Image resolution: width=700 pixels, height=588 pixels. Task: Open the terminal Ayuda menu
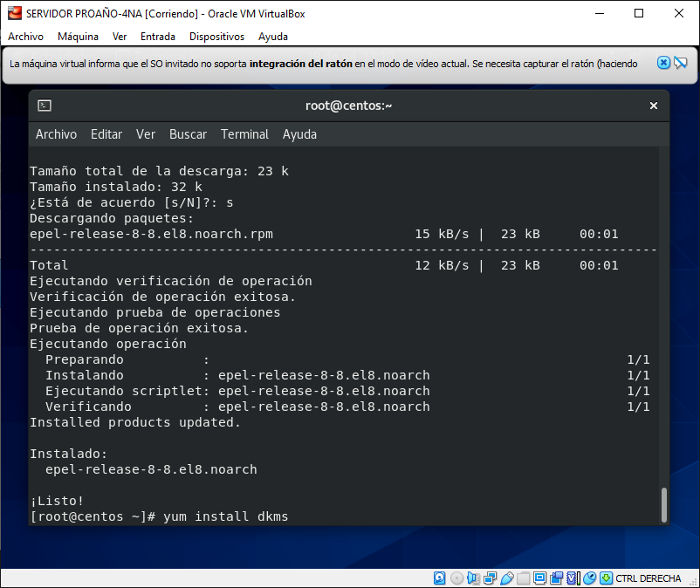299,134
